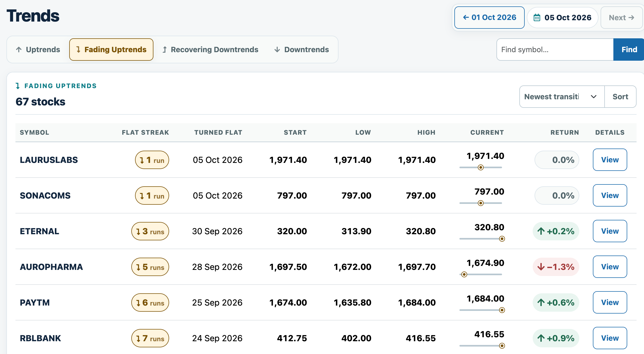Switch to the Uptrends tab

(38, 50)
